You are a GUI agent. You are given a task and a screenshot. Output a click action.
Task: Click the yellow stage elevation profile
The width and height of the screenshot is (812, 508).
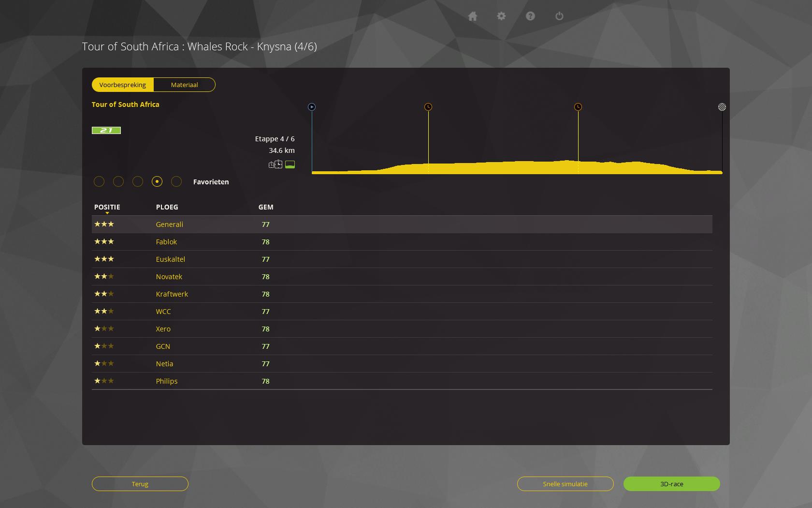(x=517, y=168)
